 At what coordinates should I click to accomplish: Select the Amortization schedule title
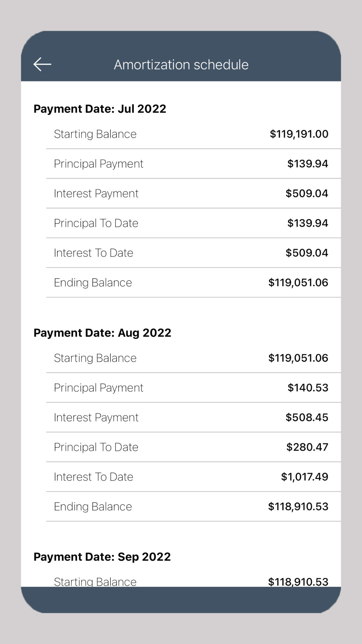(x=181, y=65)
